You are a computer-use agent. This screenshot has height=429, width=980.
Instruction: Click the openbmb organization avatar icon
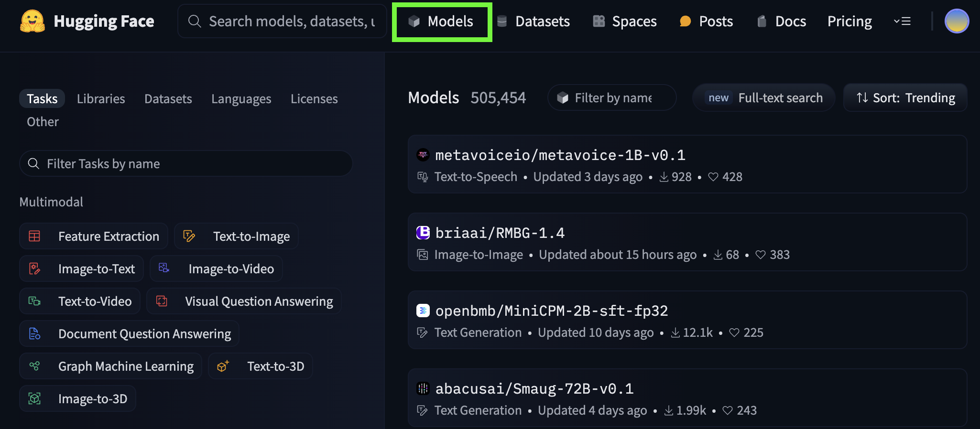click(x=423, y=311)
